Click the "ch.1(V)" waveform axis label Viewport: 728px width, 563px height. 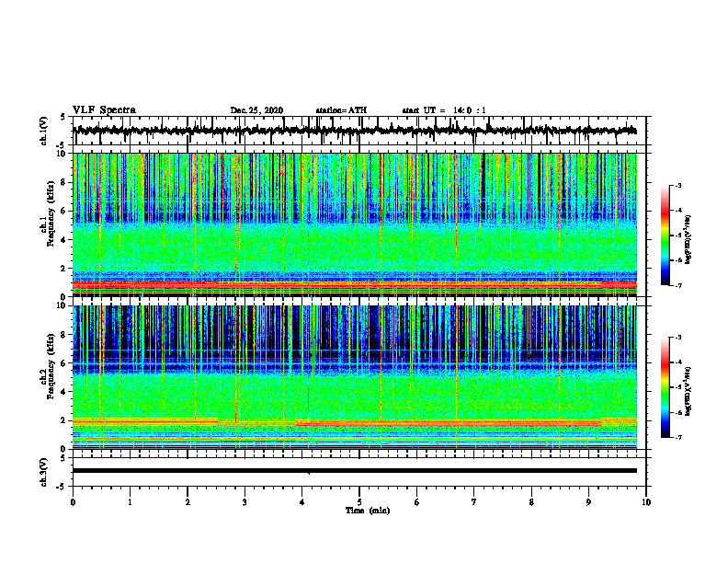44,131
